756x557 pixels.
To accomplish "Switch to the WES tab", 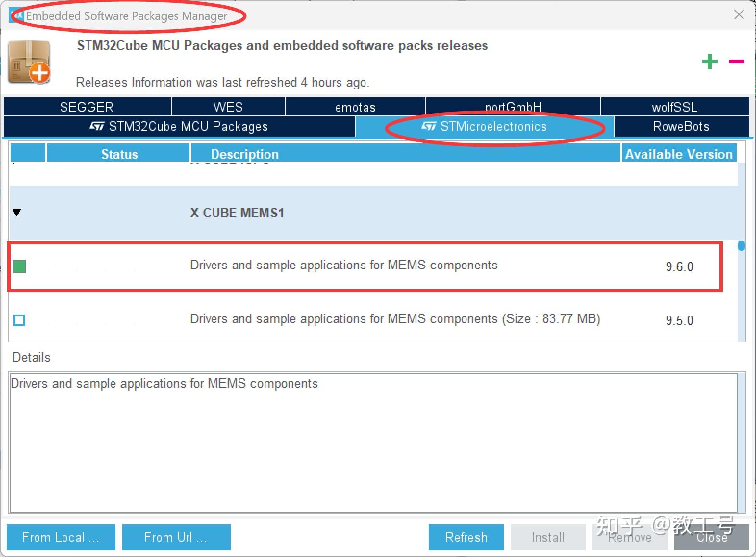I will click(x=228, y=107).
